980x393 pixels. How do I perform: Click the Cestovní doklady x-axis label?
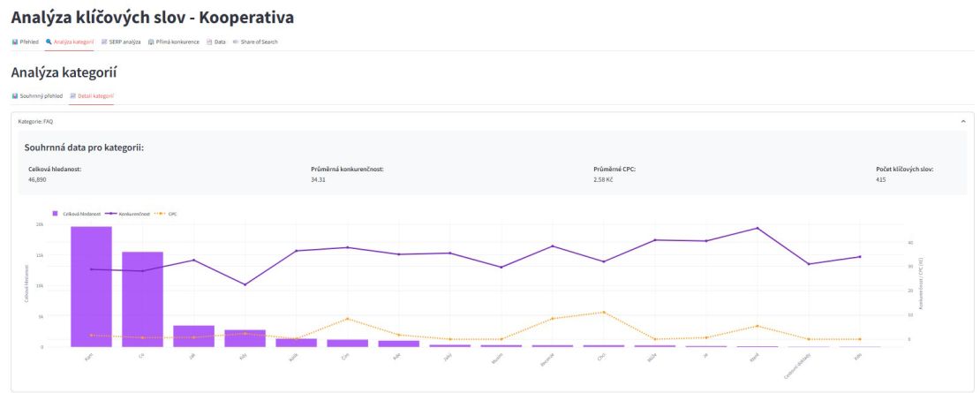799,365
